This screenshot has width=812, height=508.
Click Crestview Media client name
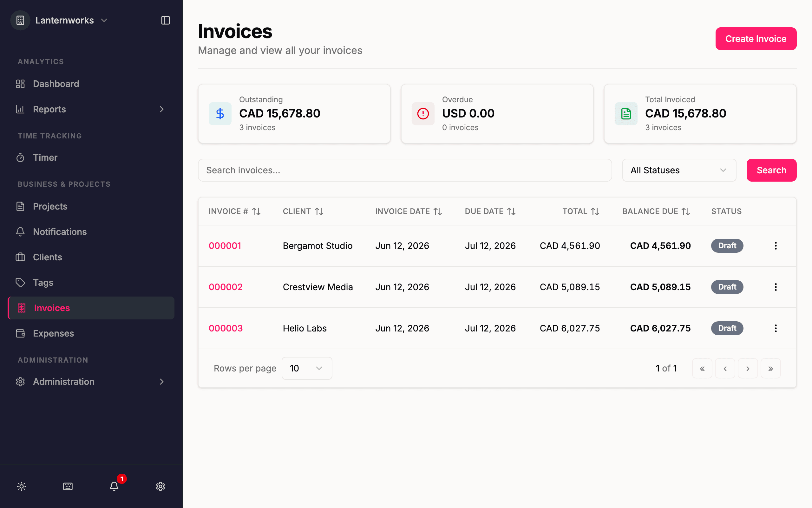(318, 287)
